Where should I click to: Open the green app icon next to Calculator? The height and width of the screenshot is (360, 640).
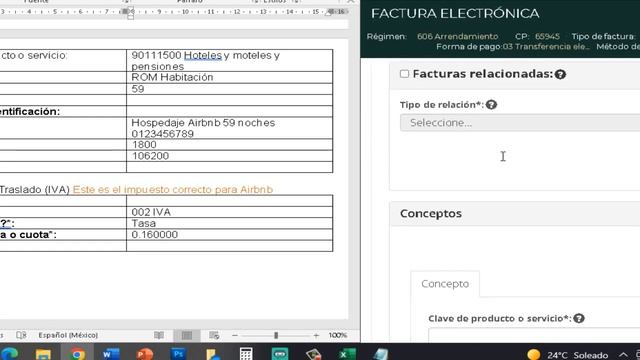[280, 353]
